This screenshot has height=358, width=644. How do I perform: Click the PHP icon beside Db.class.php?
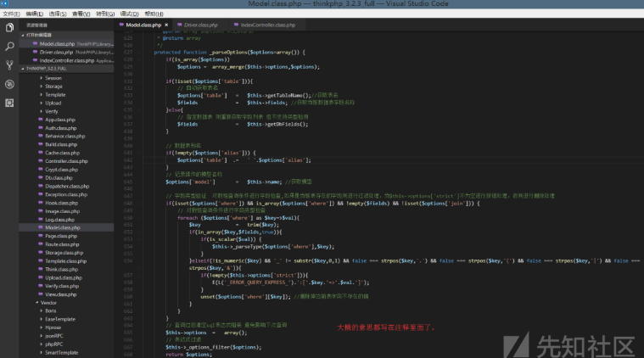pyautogui.click(x=41, y=178)
